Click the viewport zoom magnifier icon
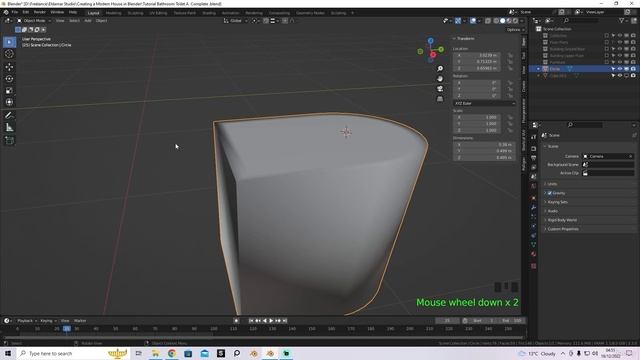Screen dimensions: 640x360 440,69
